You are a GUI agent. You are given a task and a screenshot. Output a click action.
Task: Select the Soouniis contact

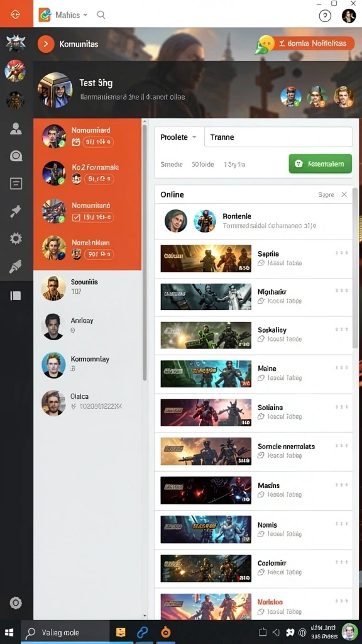[x=87, y=287]
